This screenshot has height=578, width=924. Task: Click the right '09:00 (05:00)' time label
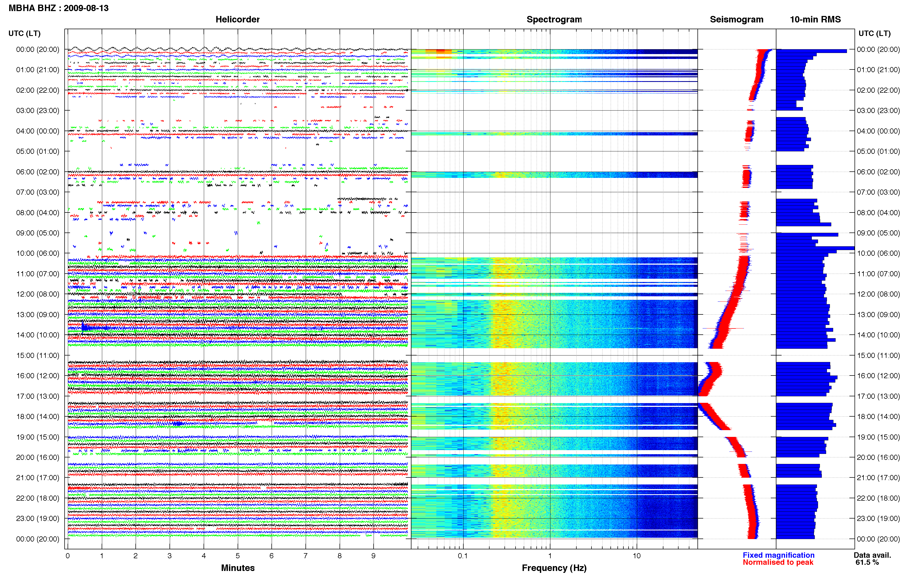[878, 233]
